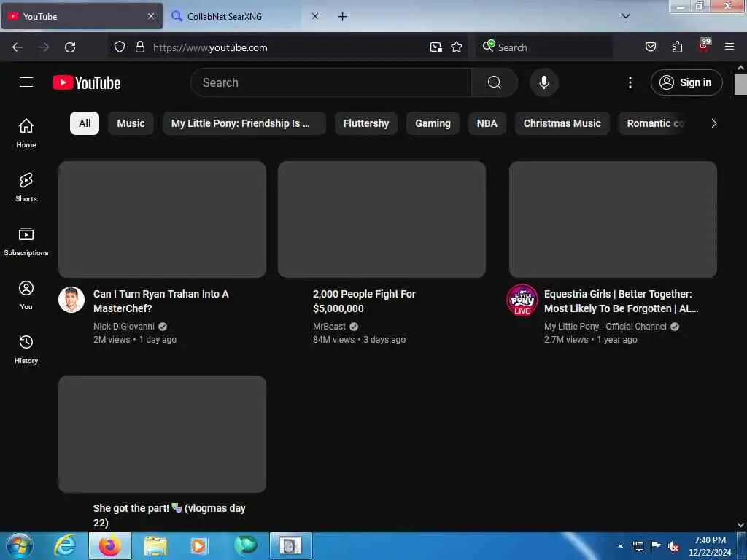Open Subscriptions from the sidebar

[26, 241]
